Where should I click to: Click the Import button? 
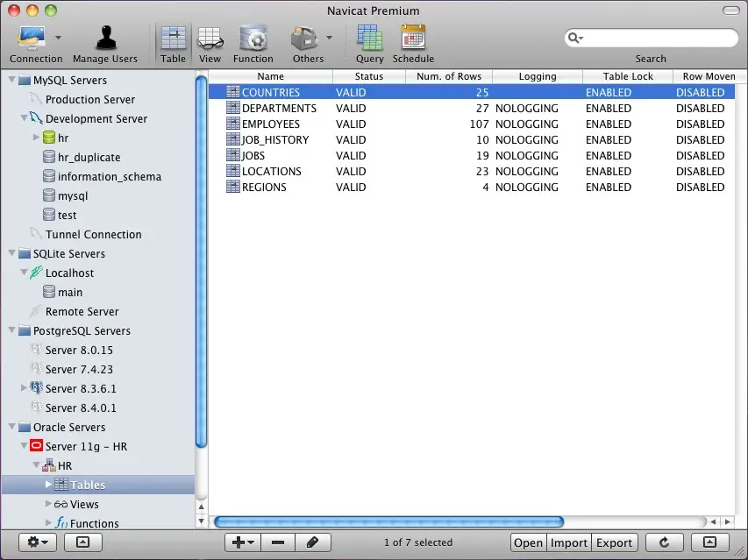click(x=568, y=542)
